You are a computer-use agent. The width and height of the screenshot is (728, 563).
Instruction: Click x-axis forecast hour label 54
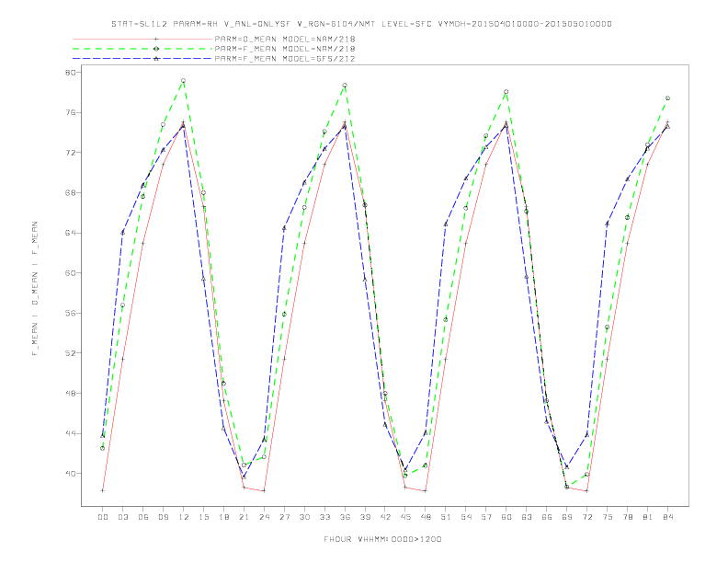pos(466,517)
